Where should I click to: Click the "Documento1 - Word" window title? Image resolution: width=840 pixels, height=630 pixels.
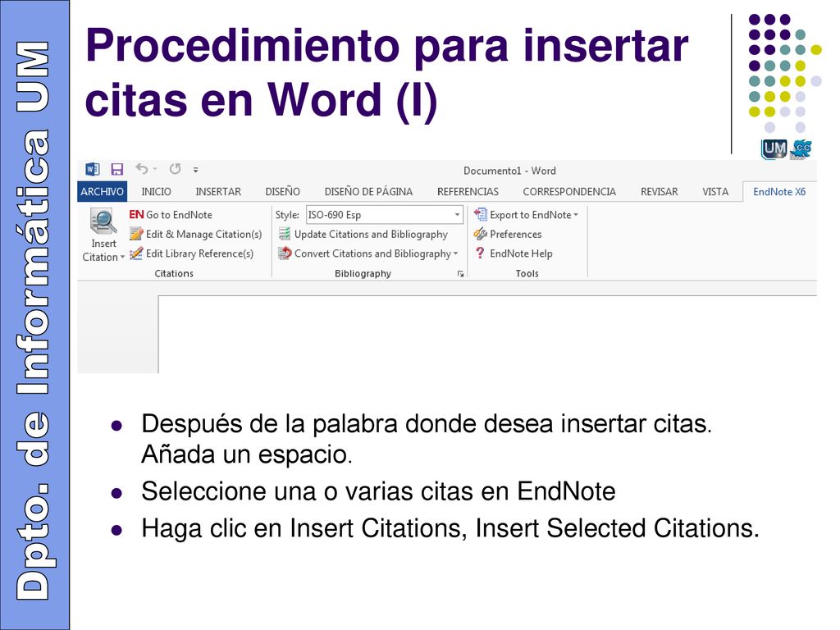point(509,171)
